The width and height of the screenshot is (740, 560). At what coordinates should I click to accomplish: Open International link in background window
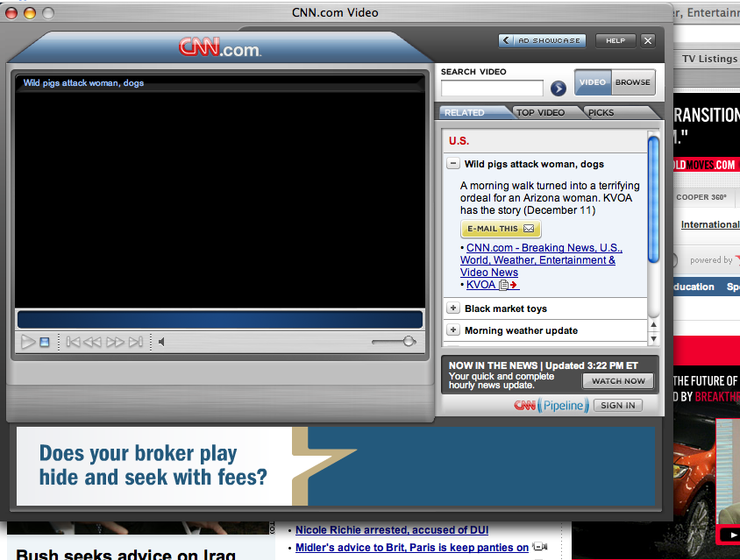pos(710,224)
